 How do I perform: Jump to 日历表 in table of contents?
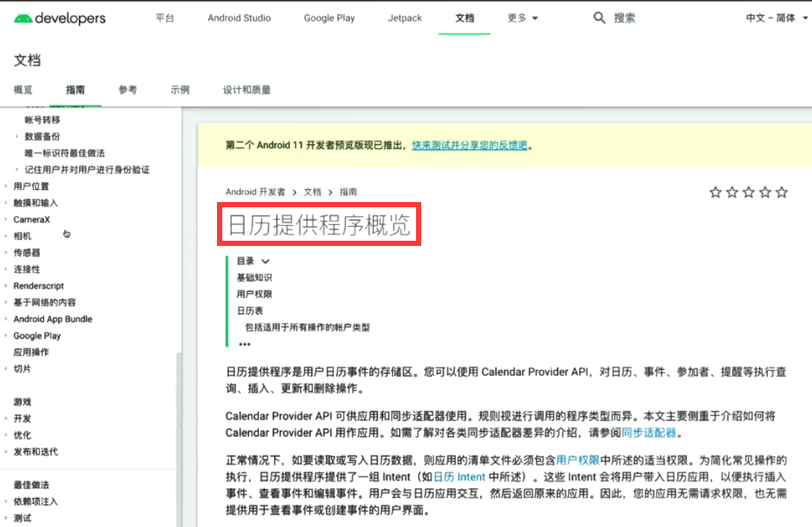(250, 311)
